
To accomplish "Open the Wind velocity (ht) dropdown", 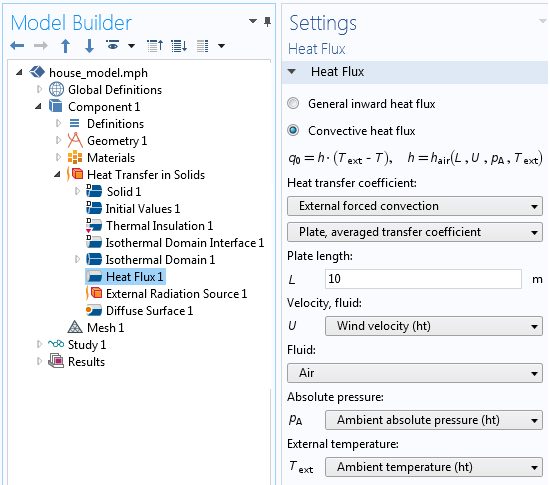I will [x=434, y=326].
